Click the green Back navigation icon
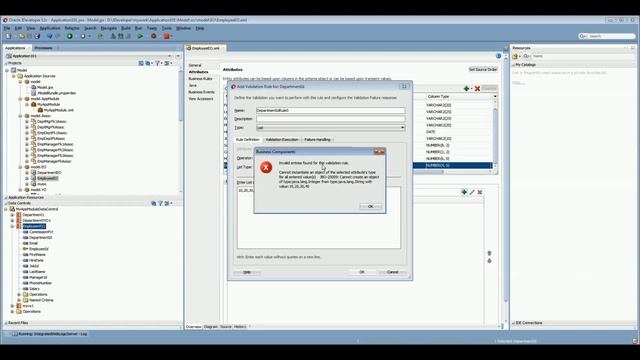Image resolution: width=640 pixels, height=360 pixels. [x=70, y=36]
